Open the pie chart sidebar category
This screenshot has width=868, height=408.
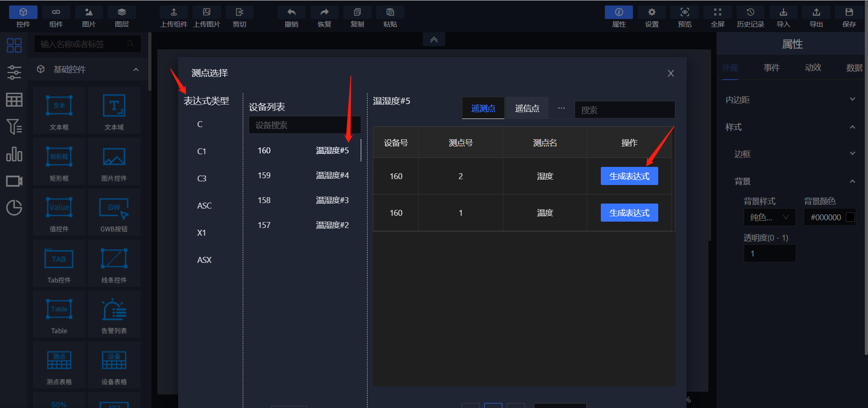14,208
